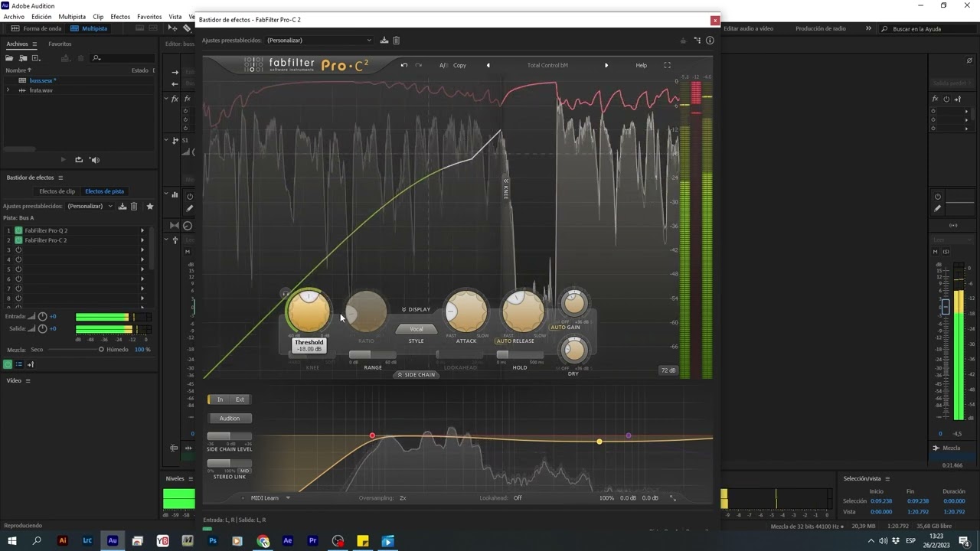This screenshot has width=980, height=551.
Task: Open slot 3 effect arrow menu
Action: tap(142, 250)
